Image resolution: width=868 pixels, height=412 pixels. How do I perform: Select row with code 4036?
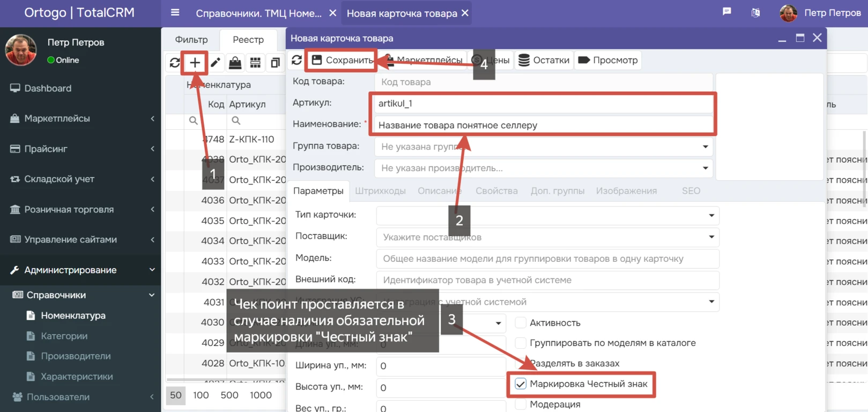pyautogui.click(x=225, y=200)
